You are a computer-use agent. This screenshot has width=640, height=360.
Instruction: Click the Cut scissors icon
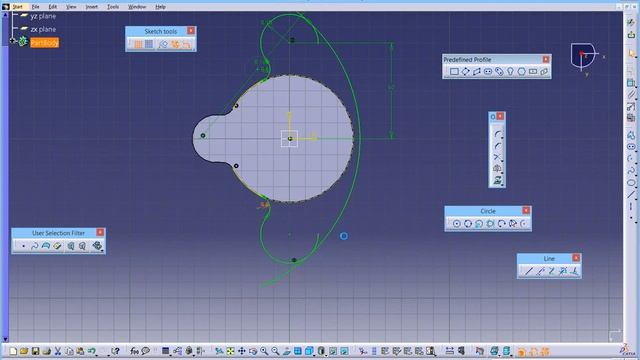pyautogui.click(x=58, y=351)
